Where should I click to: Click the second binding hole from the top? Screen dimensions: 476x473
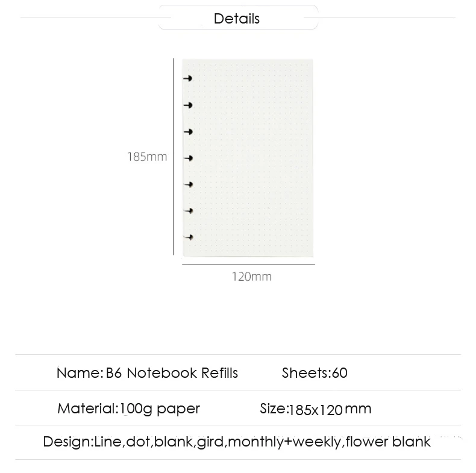[187, 105]
